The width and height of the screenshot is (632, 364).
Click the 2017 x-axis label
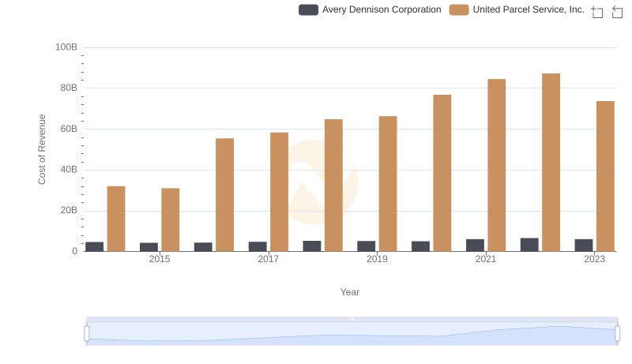[x=269, y=259]
